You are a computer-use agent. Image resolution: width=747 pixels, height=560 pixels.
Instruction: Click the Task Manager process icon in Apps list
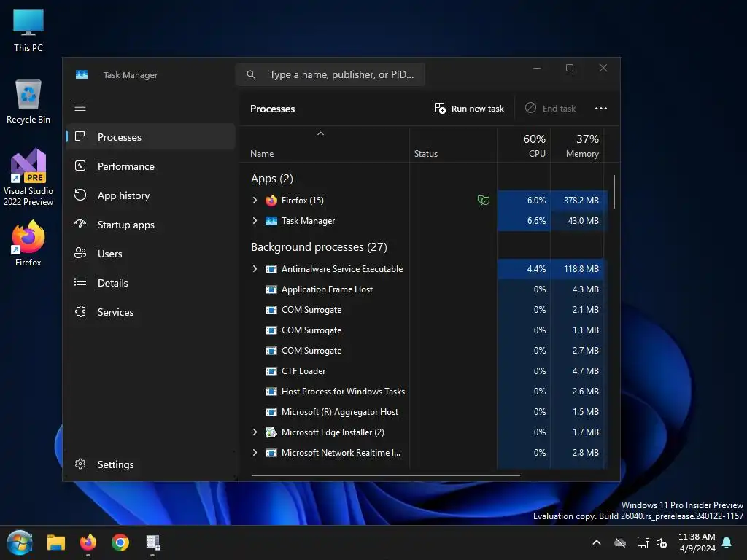tap(271, 221)
